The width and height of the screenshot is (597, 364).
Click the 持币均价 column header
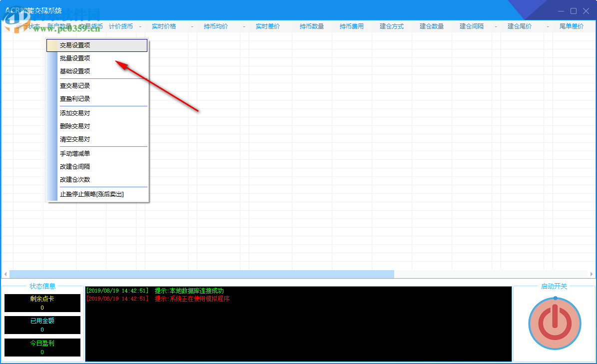(x=215, y=26)
